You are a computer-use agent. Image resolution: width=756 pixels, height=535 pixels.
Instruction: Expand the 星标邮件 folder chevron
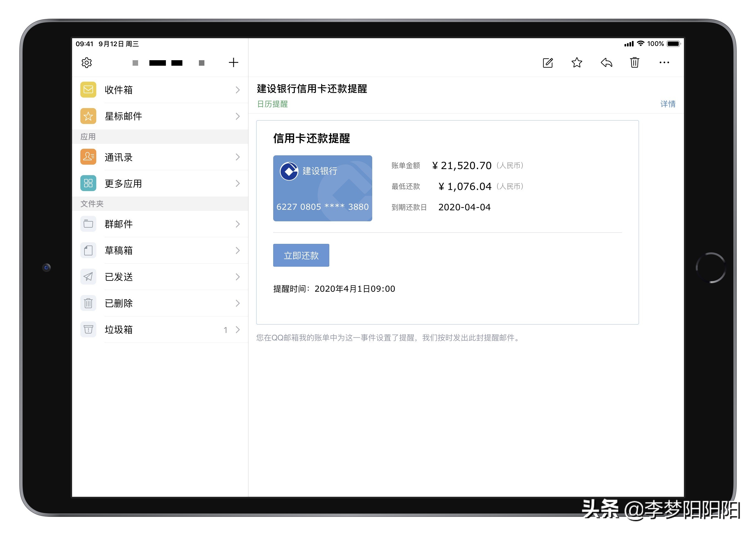[x=238, y=116]
